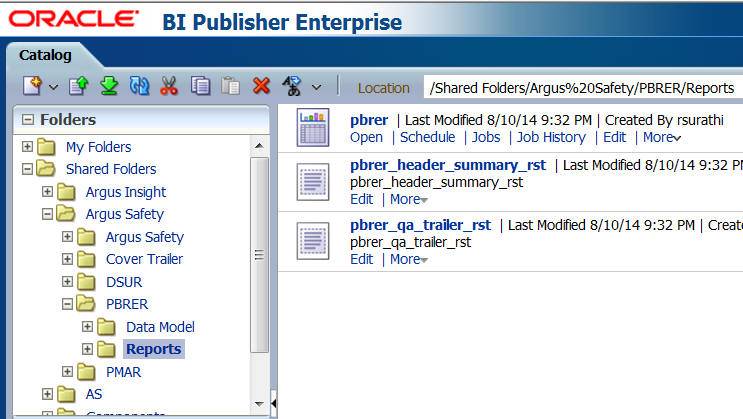
Task: Expand the Cover Trailer folder node
Action: pos(67,259)
